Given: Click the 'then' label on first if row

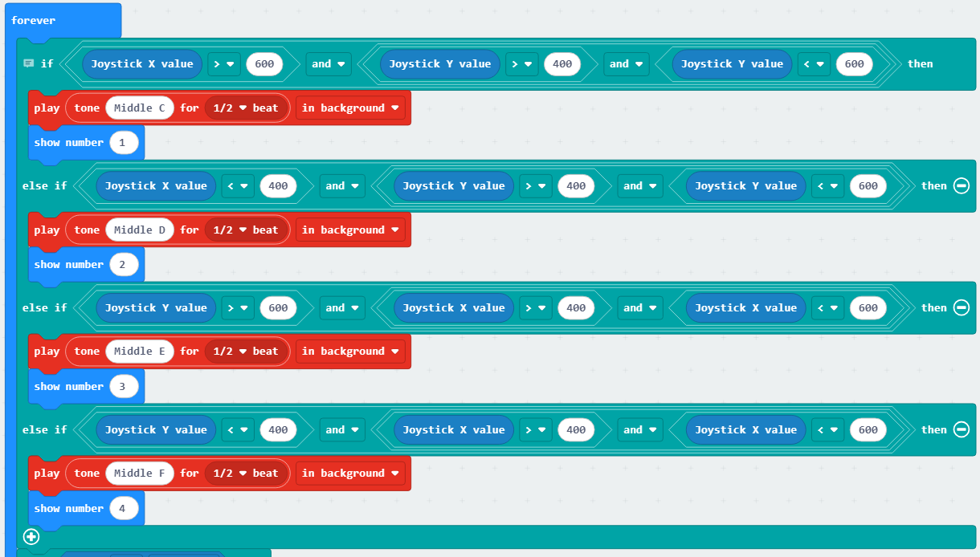Looking at the screenshot, I should [920, 64].
